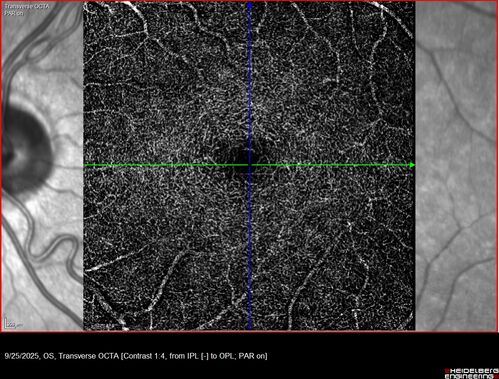The image size is (499, 379).
Task: Click the Heidelberg Engineering logo
Action: [471, 373]
